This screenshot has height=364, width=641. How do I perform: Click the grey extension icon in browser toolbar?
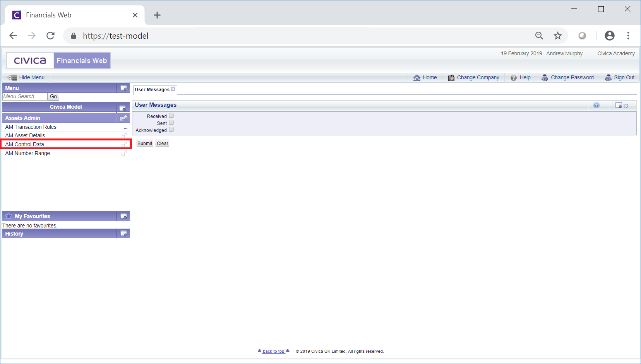coord(582,36)
